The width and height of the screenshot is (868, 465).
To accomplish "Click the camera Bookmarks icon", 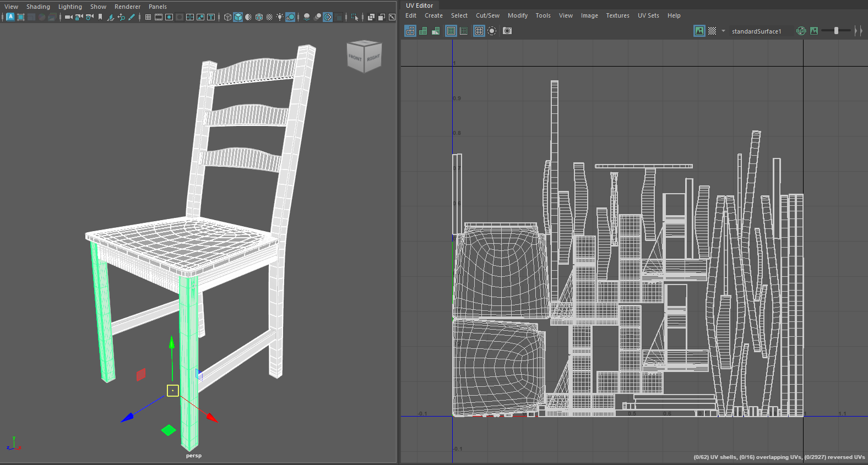I will tap(100, 17).
